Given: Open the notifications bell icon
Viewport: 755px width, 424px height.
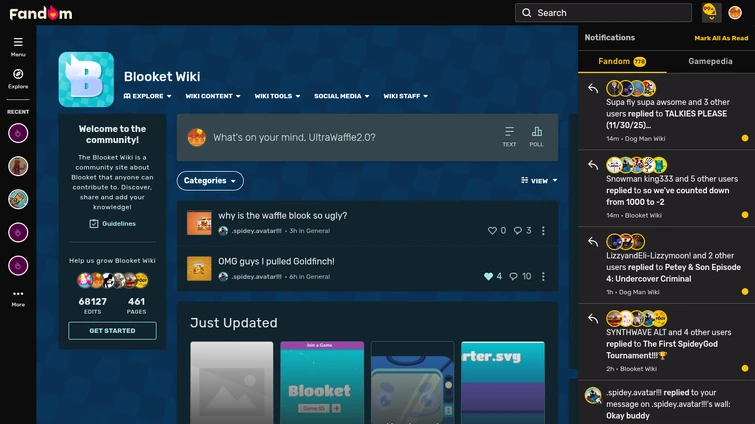Looking at the screenshot, I should 711,13.
